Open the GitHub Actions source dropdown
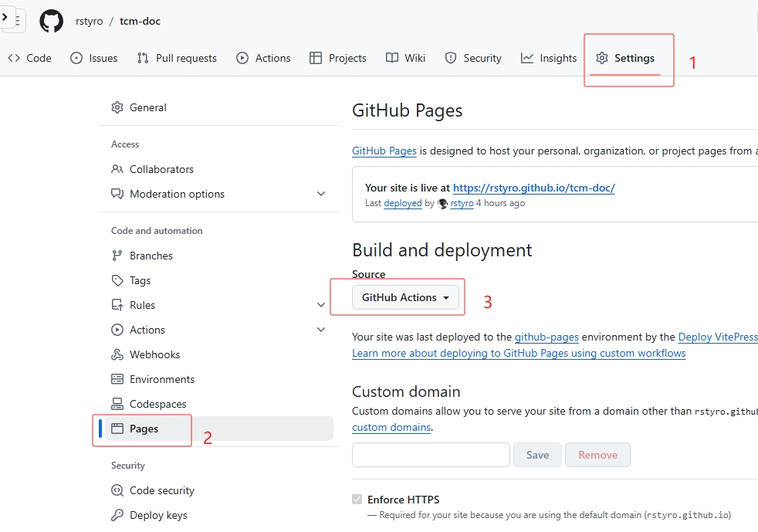The width and height of the screenshot is (758, 532). pyautogui.click(x=405, y=297)
